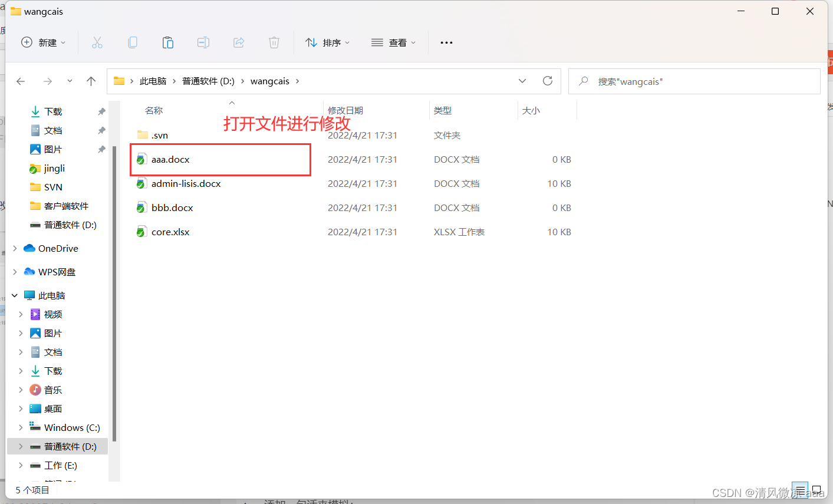
Task: Click 此电脑 in the address bar
Action: (153, 81)
